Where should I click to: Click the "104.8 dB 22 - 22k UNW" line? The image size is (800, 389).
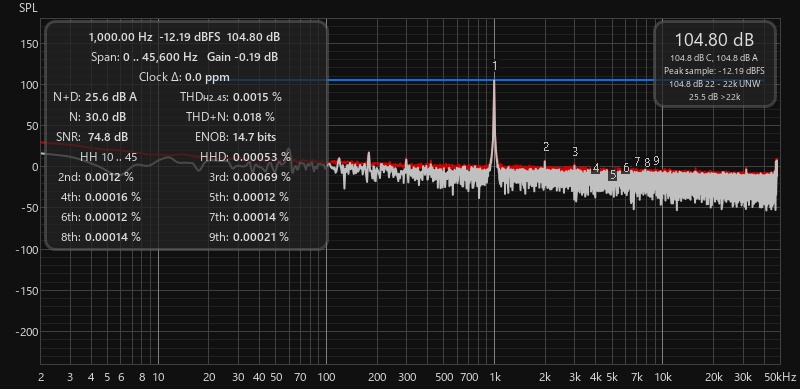pyautogui.click(x=714, y=84)
